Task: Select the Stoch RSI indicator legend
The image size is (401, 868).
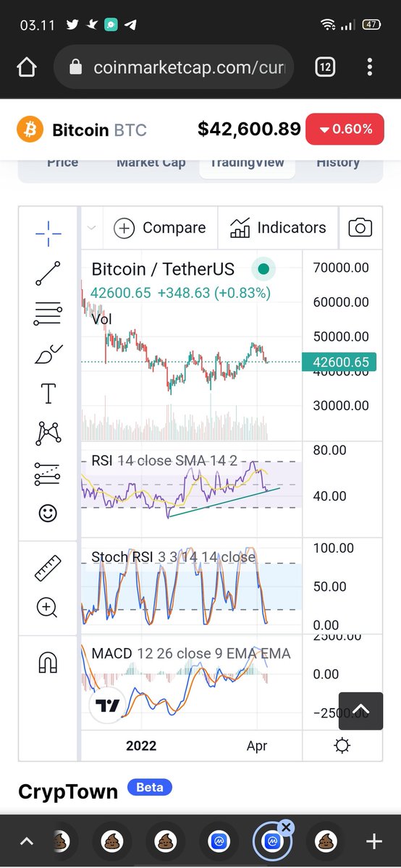Action: 173,558
